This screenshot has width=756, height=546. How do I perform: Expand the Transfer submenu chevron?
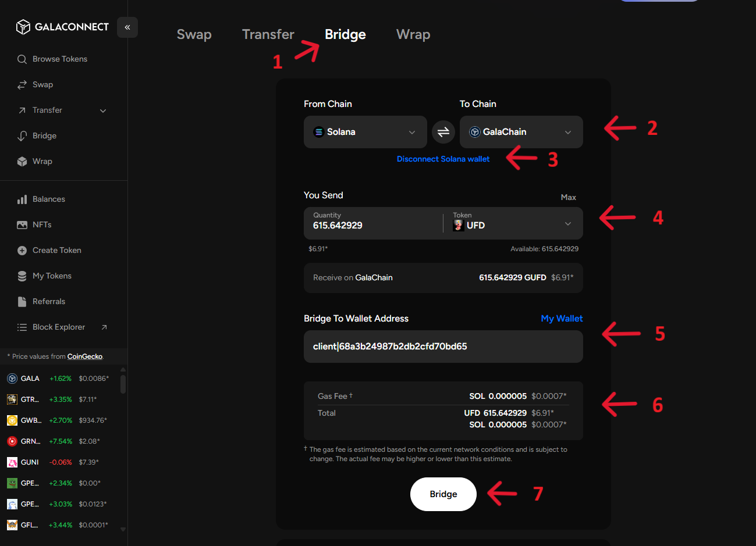[103, 110]
